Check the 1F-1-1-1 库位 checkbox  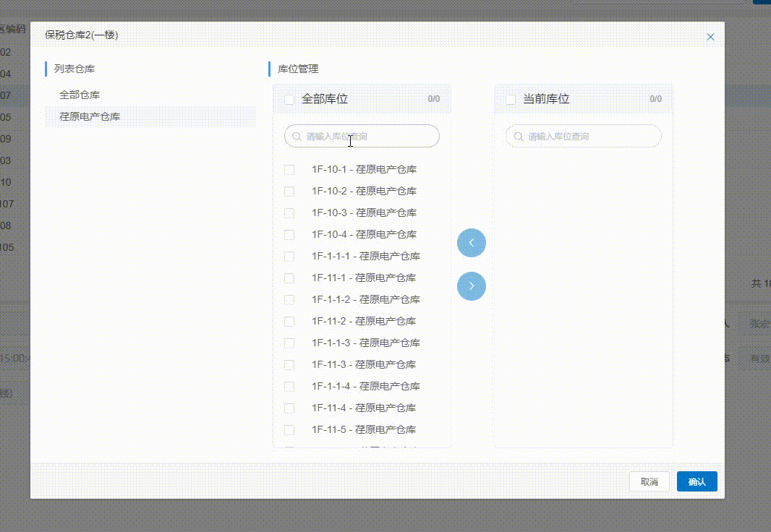(289, 256)
